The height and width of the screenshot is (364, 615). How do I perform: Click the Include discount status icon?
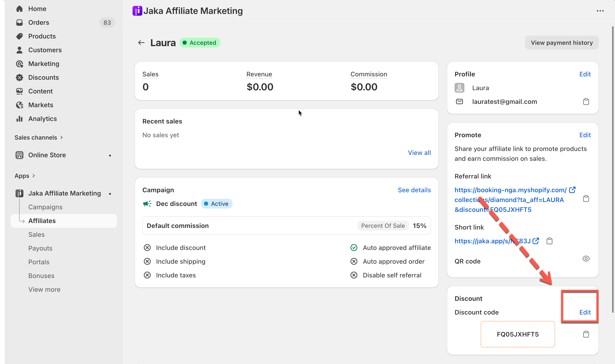(x=147, y=248)
